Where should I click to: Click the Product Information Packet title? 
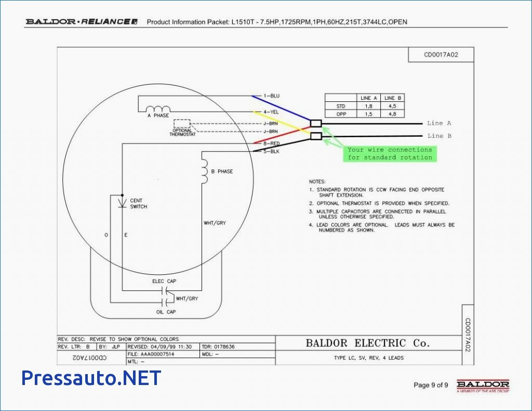(277, 22)
